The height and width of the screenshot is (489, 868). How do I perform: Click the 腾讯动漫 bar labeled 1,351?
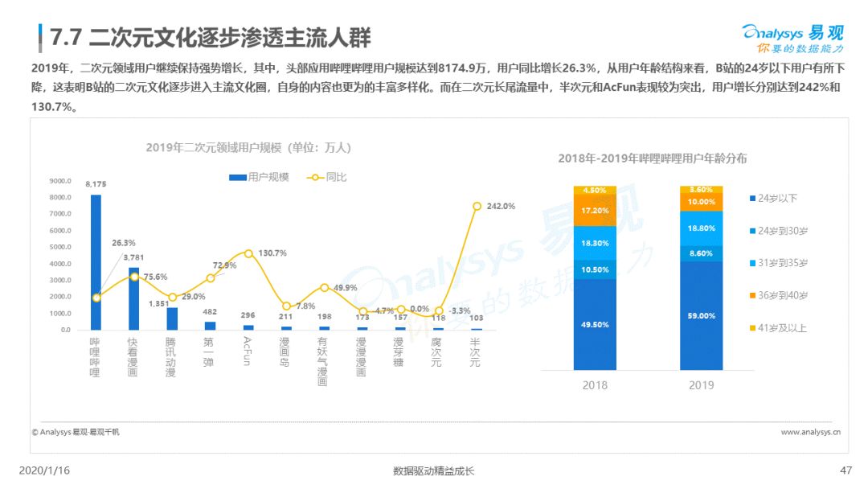coord(172,318)
